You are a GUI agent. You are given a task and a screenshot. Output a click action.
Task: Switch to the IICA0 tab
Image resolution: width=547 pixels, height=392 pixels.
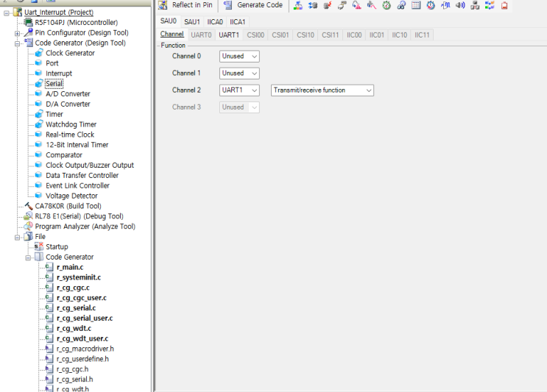click(215, 22)
